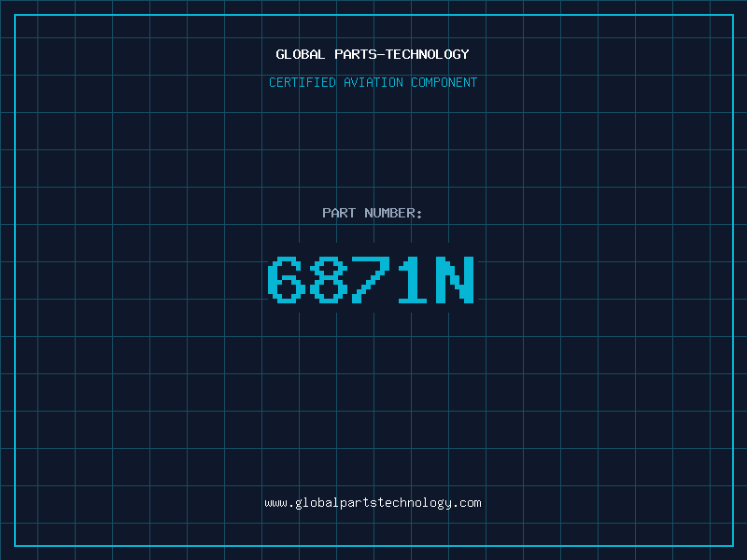The image size is (747, 560).
Task: Click the PART NUMBER: label
Action: [x=373, y=213]
